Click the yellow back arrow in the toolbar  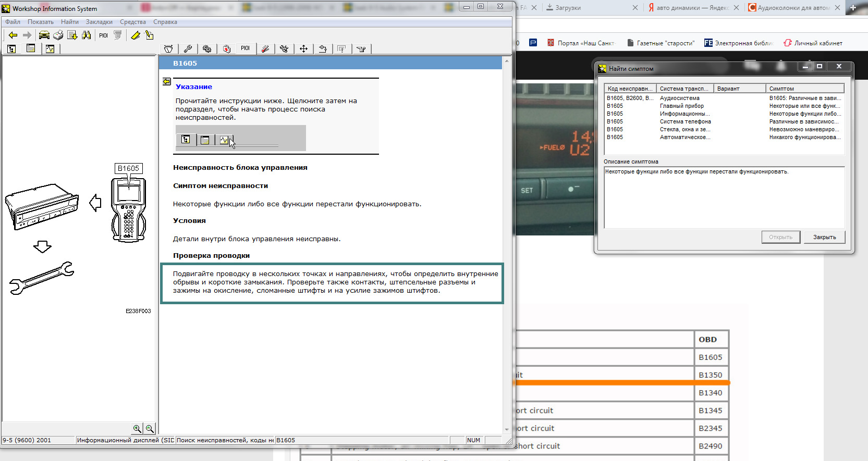[x=13, y=35]
